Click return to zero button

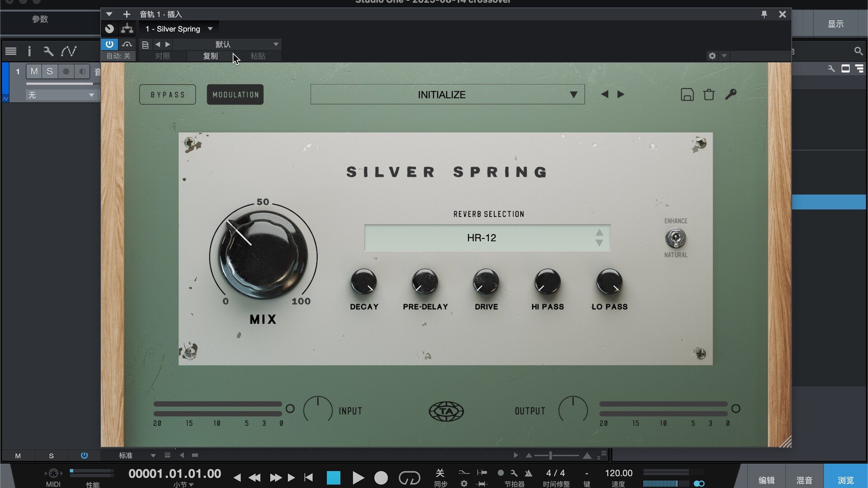click(x=309, y=477)
